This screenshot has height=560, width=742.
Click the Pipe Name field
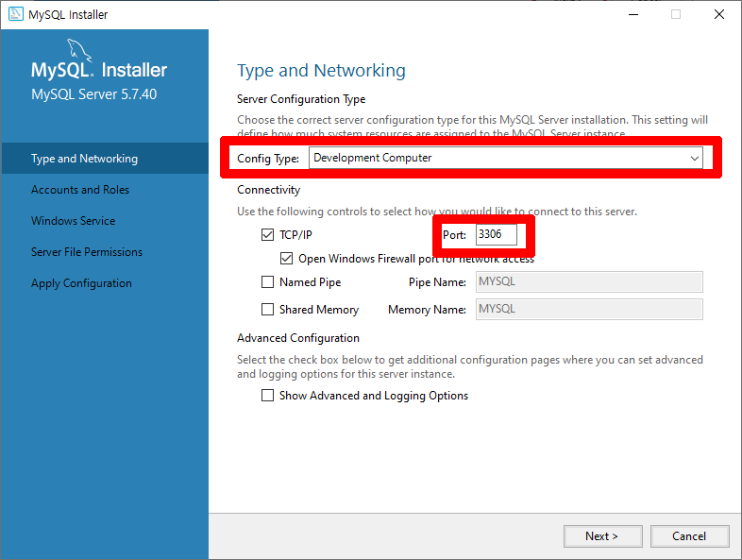[589, 281]
